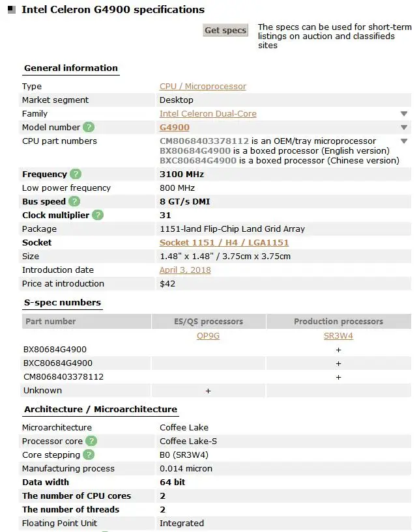Click the square bullet icon beside page title
This screenshot has width=419, height=532.
pyautogui.click(x=11, y=10)
